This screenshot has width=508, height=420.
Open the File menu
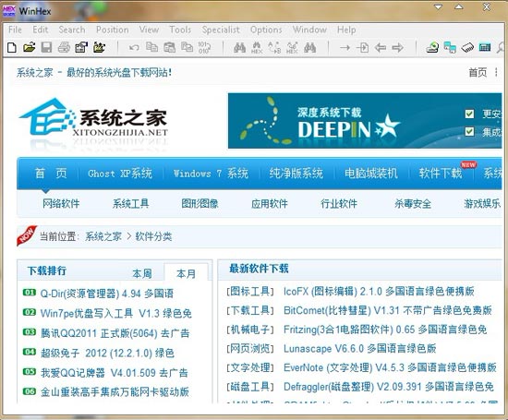[15, 30]
